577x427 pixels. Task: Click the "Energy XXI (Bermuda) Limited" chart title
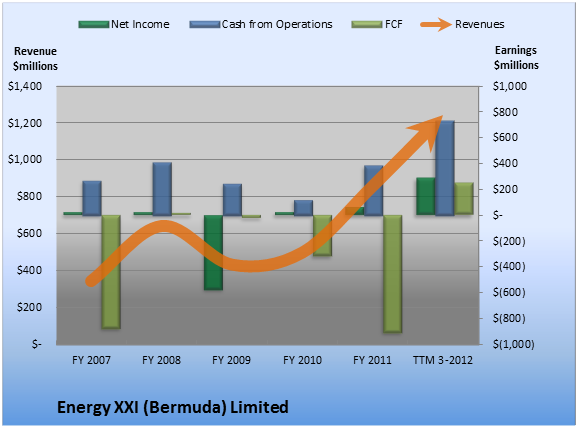[x=173, y=407]
